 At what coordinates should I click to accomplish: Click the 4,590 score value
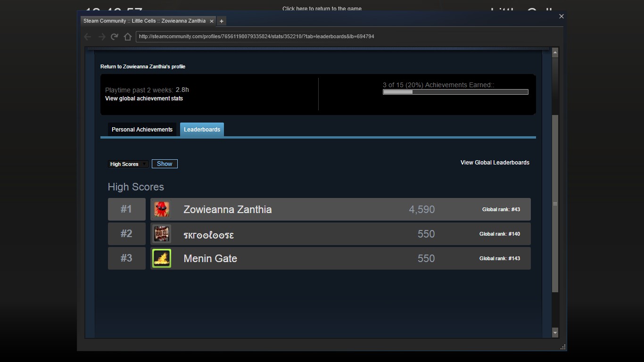(x=422, y=209)
